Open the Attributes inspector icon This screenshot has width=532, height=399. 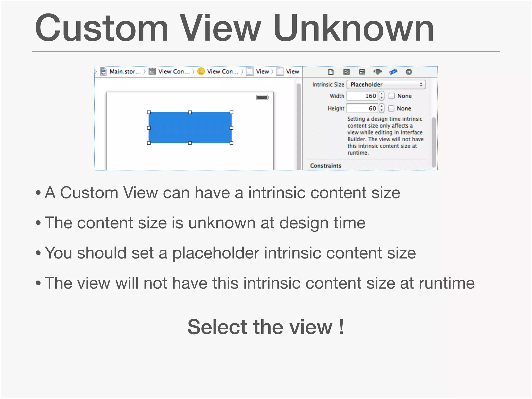377,72
